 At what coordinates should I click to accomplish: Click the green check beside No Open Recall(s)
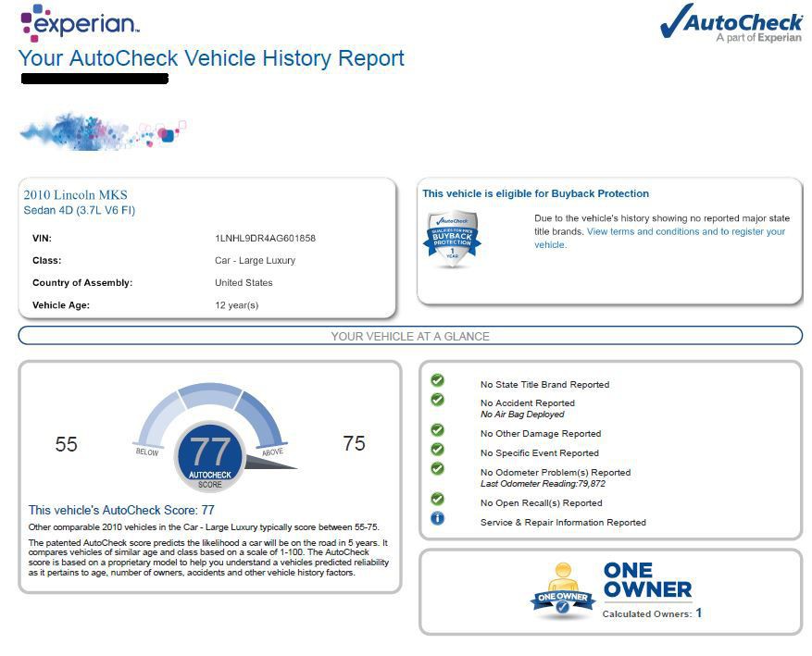(437, 500)
